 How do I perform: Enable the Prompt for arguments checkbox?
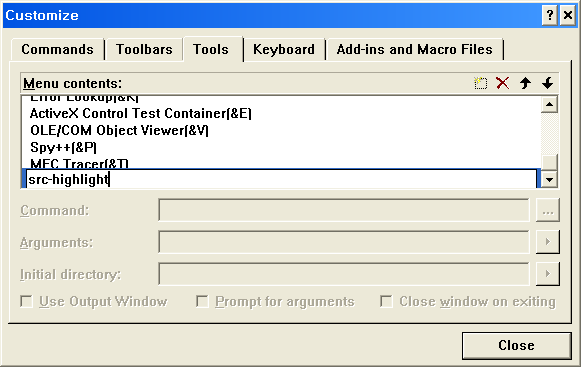tap(202, 301)
